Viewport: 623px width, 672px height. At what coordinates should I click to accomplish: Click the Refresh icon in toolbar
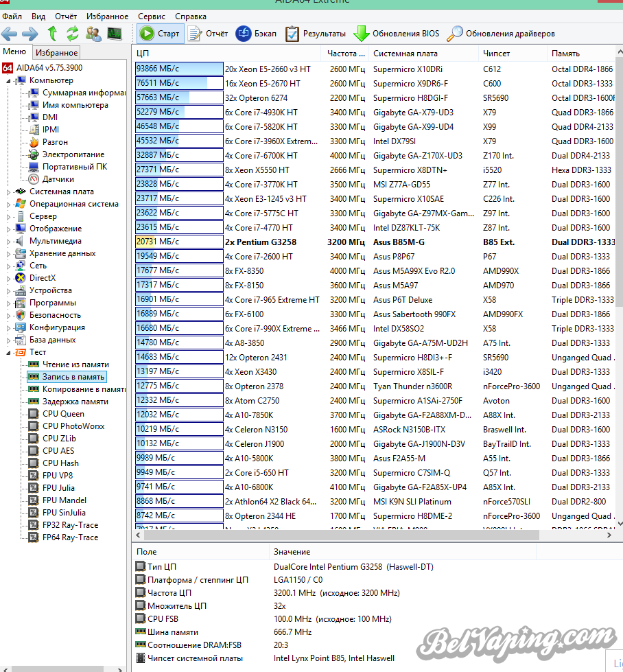(x=73, y=34)
